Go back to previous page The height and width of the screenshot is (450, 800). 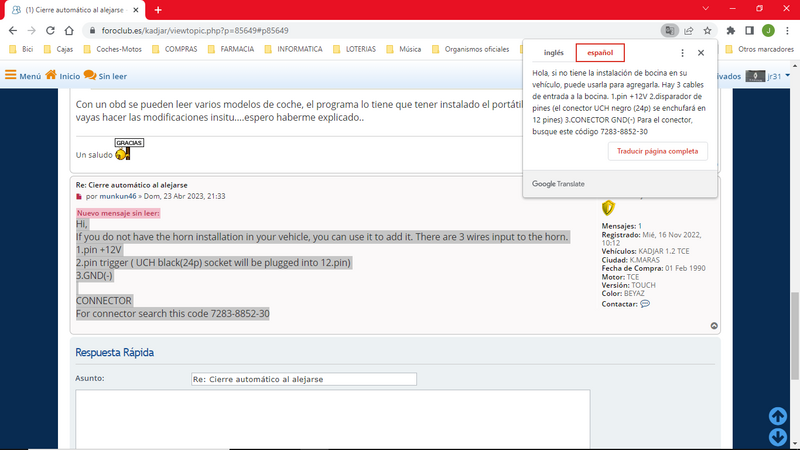pos(13,31)
